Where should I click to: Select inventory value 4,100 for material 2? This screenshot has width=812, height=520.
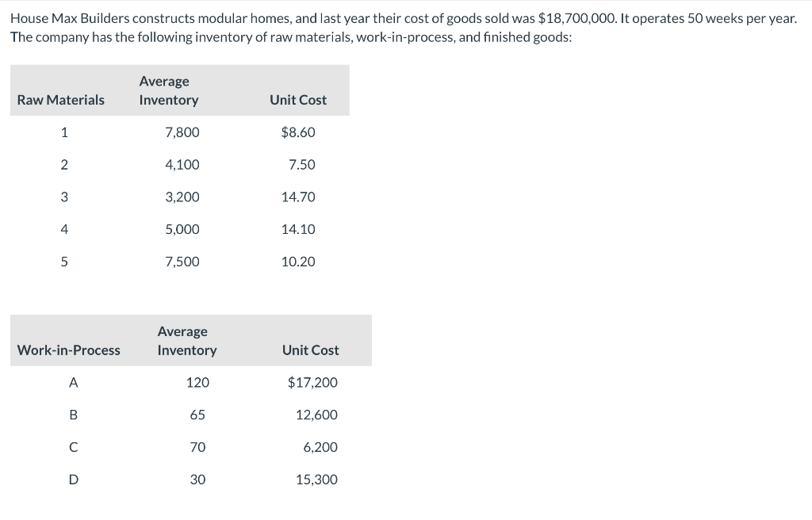pos(182,165)
